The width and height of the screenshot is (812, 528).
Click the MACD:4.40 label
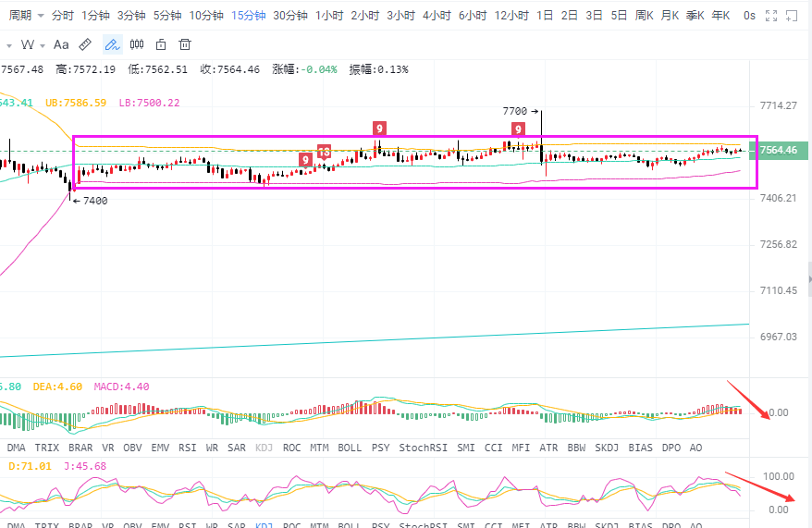[x=122, y=387]
